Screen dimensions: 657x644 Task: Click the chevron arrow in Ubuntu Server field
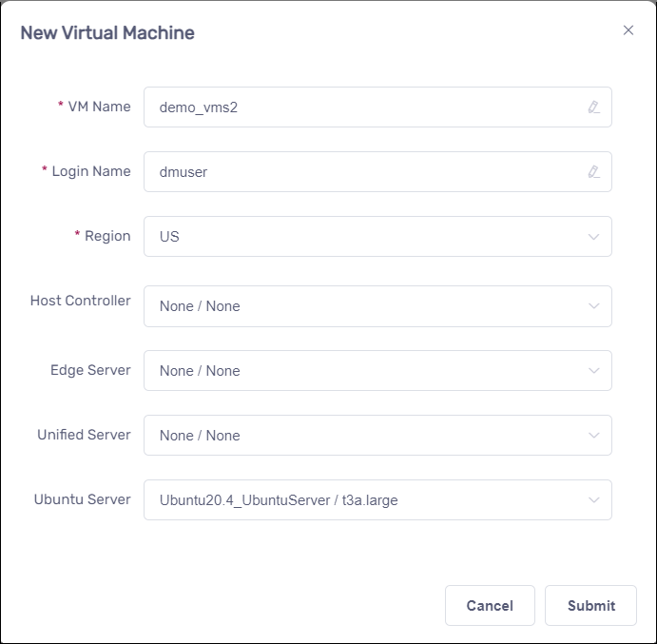[593, 500]
